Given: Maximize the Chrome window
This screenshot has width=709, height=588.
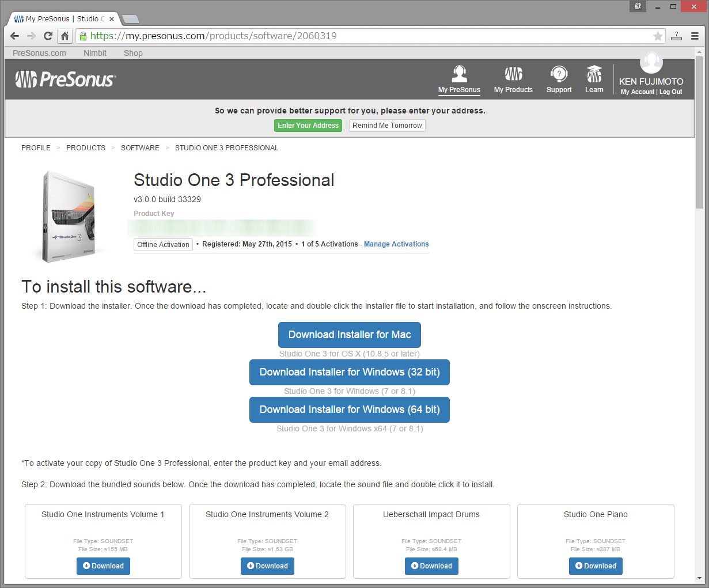Looking at the screenshot, I should (673, 6).
